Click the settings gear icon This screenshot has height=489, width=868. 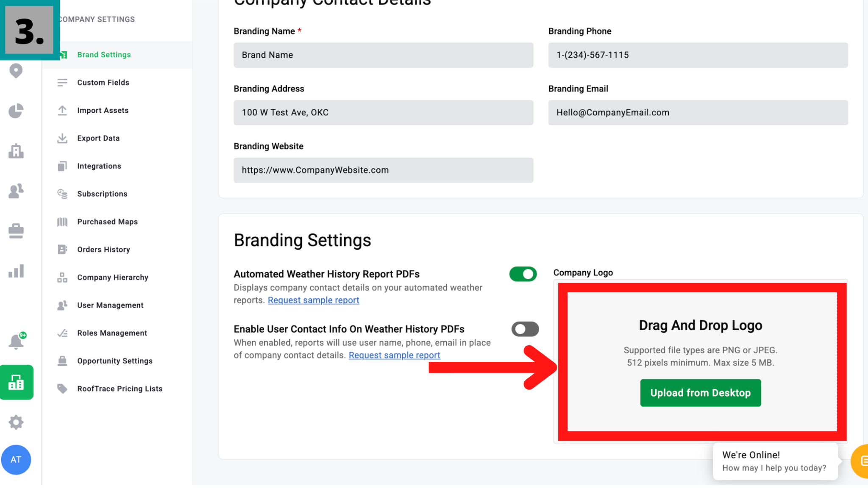(x=16, y=422)
